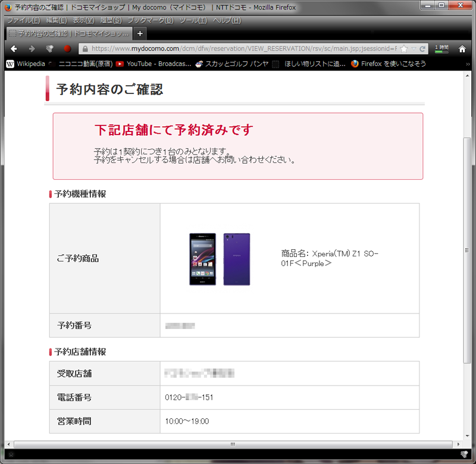Click the shield icon in status bar

[464, 454]
